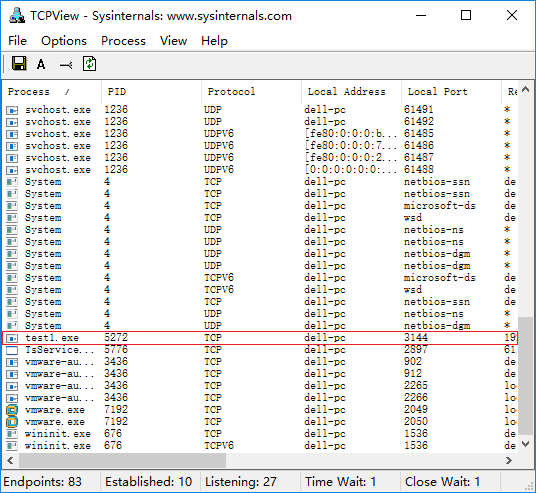Screen dimensions: 536x493
Task: Click vmware-au icon for port 2266
Action: point(12,398)
